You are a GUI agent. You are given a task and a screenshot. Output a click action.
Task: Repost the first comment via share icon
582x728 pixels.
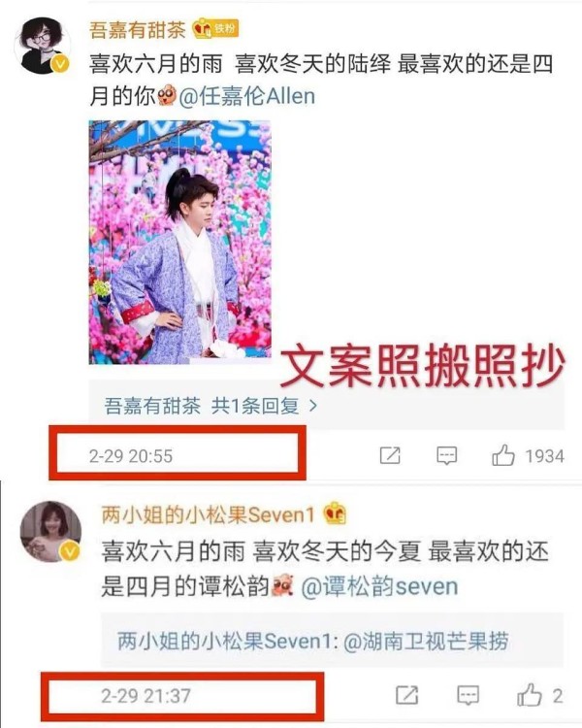point(390,455)
